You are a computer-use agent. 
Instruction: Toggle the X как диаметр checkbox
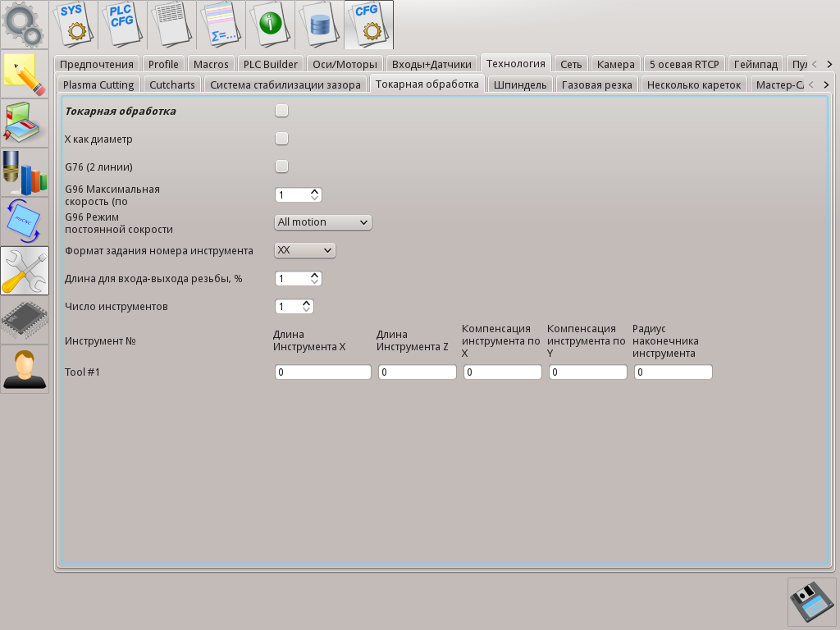point(282,138)
